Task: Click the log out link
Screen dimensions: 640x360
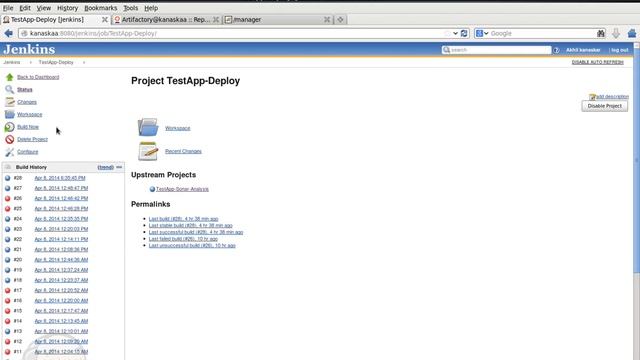Action: 620,50
